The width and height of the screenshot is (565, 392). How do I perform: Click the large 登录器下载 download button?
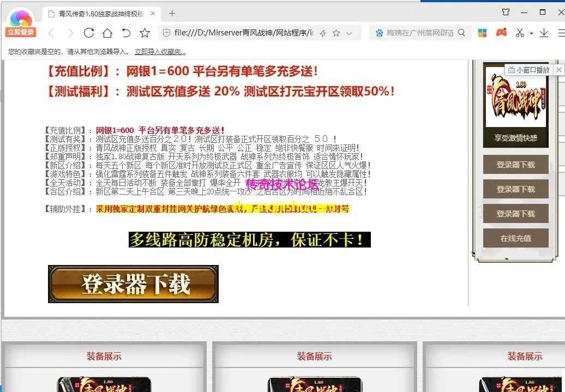tap(133, 284)
